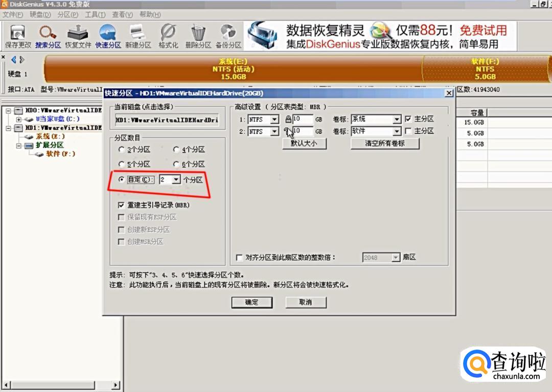Viewport: 552px width, 392px height.
Task: Click the 15.0GB capacity cell
Action: tap(474, 123)
